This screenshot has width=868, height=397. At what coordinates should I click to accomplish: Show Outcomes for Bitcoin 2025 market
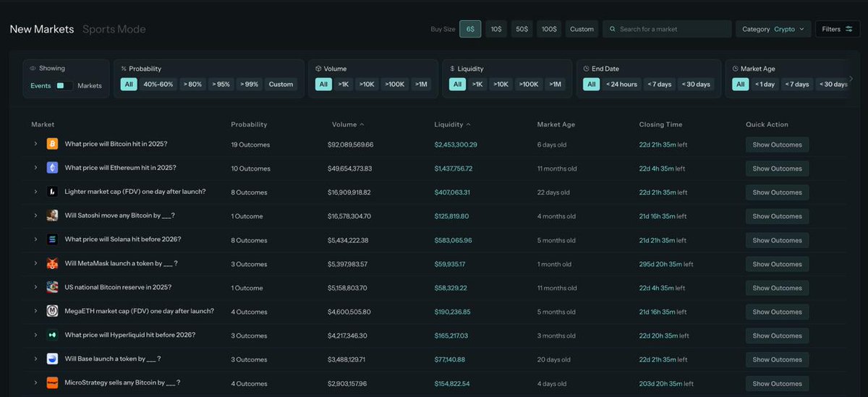pos(777,145)
